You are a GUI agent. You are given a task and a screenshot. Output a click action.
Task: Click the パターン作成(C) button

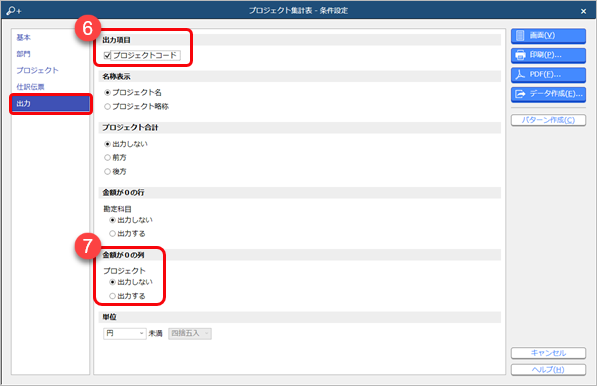point(548,120)
